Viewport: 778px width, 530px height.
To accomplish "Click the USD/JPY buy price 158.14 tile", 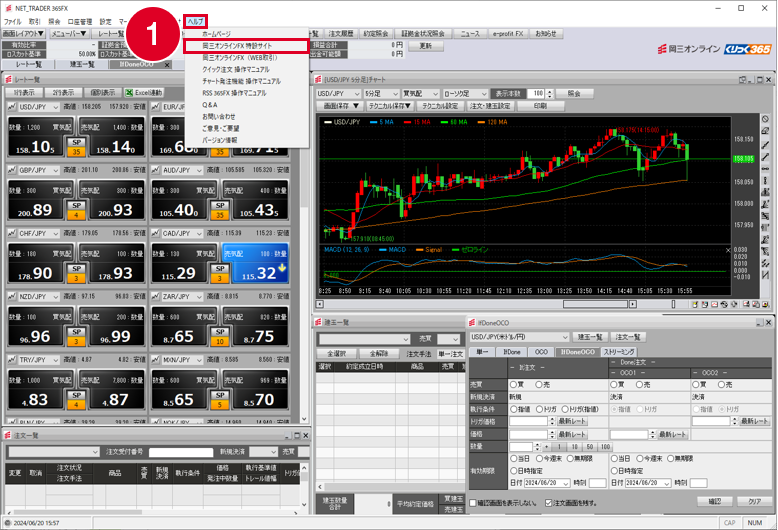I will pos(113,137).
